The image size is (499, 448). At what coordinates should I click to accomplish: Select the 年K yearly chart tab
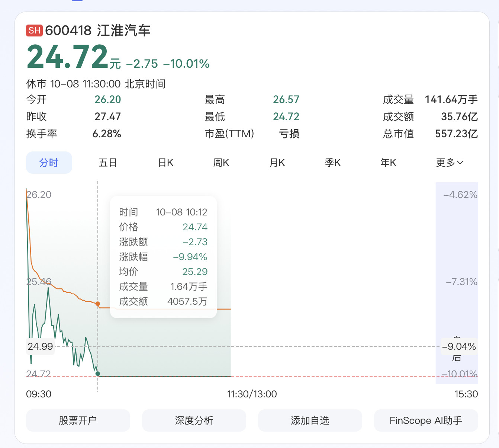point(388,163)
